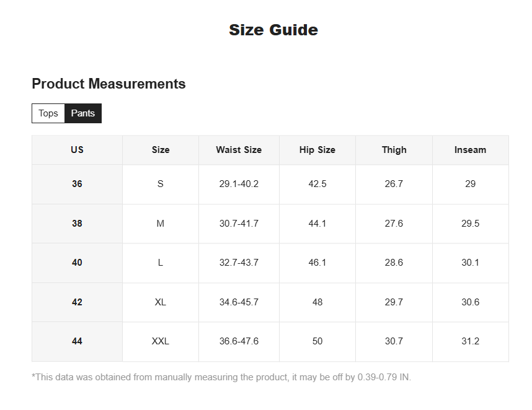Switch to the Tops tab
The width and height of the screenshot is (532, 410).
point(48,113)
